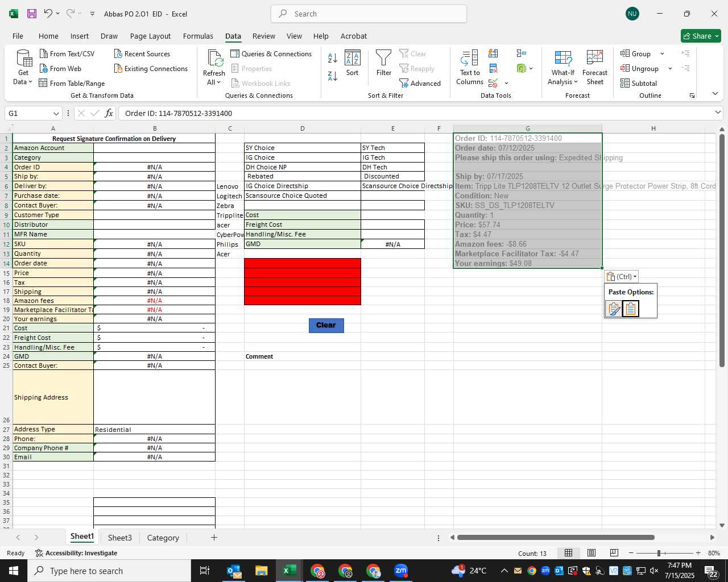Adjust the zoom slider
Screen dimensions: 728x582
coord(659,553)
